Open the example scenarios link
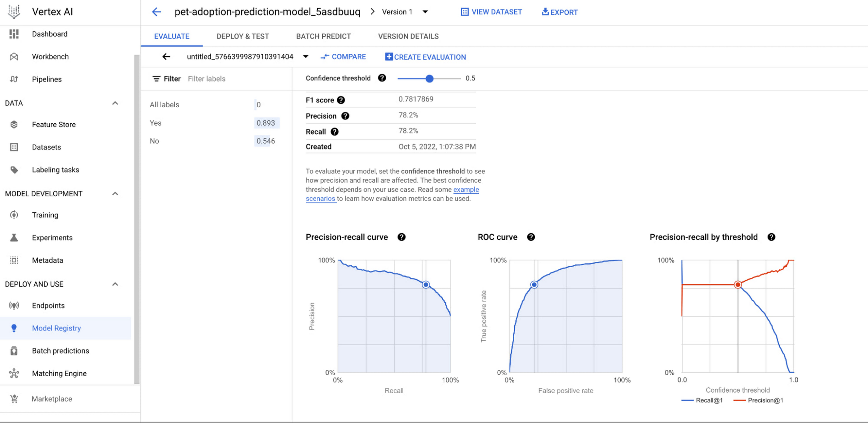 (466, 190)
